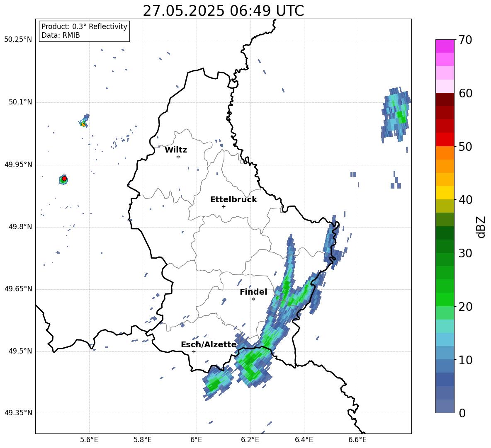Click the yellow swatch just above 40
Screen dimensions: 491x448
445,193
